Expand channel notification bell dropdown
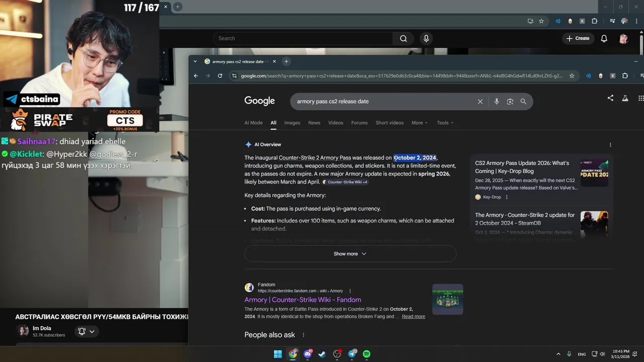The image size is (644, 362). [87, 331]
